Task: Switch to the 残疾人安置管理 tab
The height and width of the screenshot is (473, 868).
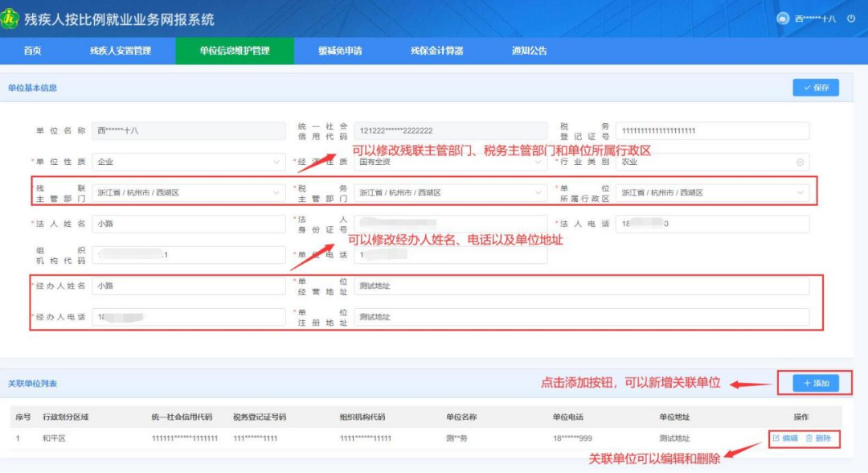Action: [x=121, y=51]
